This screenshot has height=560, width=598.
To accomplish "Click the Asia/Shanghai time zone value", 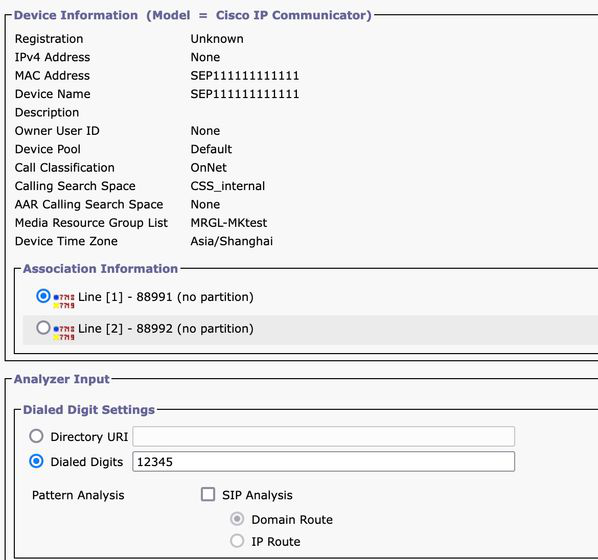I will point(232,241).
